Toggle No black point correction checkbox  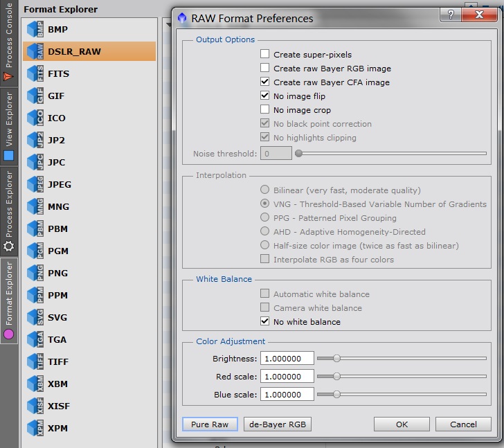pyautogui.click(x=264, y=123)
